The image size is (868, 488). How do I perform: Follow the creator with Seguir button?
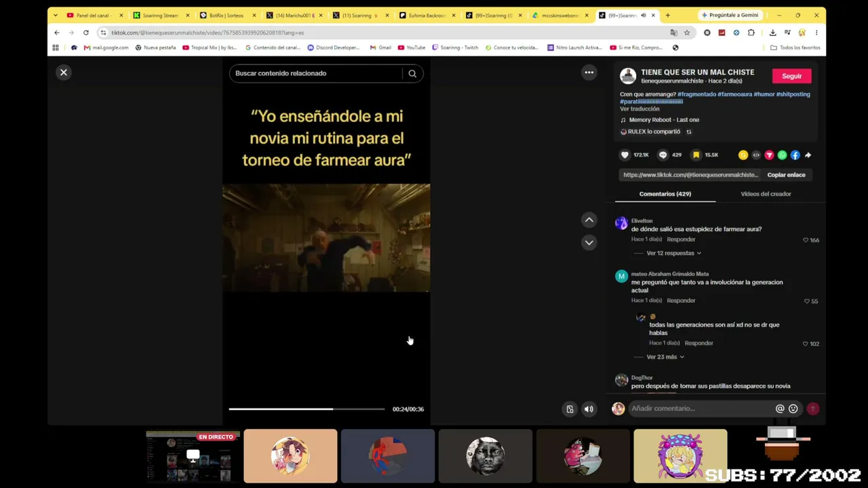pyautogui.click(x=791, y=76)
